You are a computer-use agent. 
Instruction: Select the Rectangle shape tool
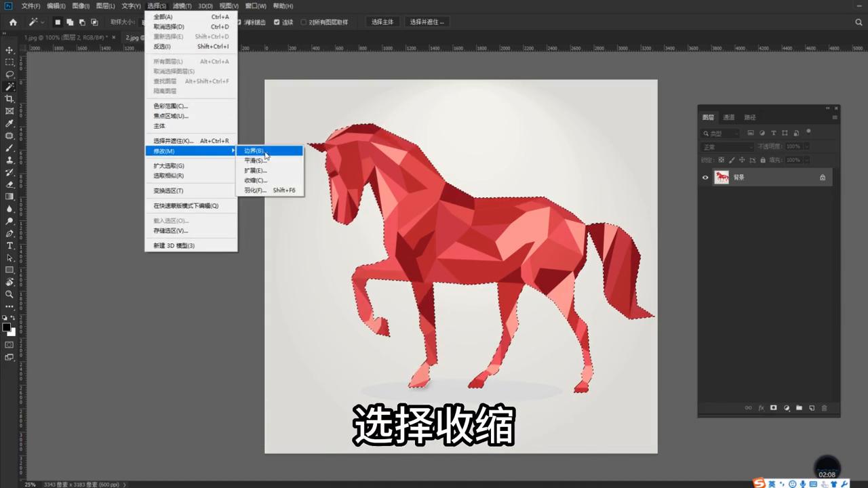click(9, 270)
